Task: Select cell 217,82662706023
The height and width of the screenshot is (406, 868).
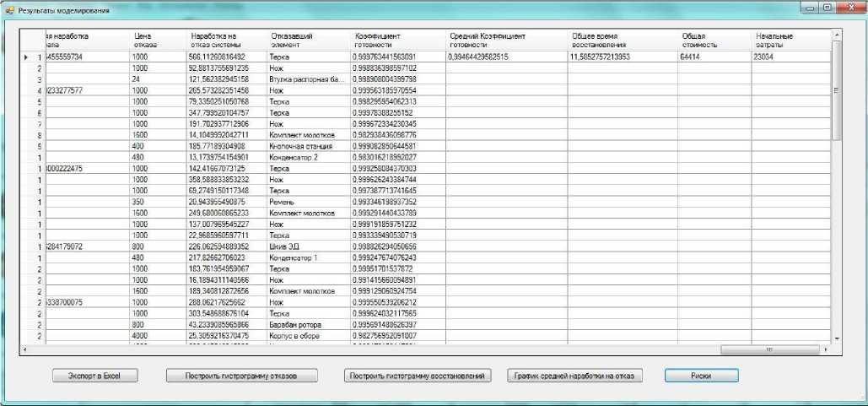Action: tap(226, 257)
